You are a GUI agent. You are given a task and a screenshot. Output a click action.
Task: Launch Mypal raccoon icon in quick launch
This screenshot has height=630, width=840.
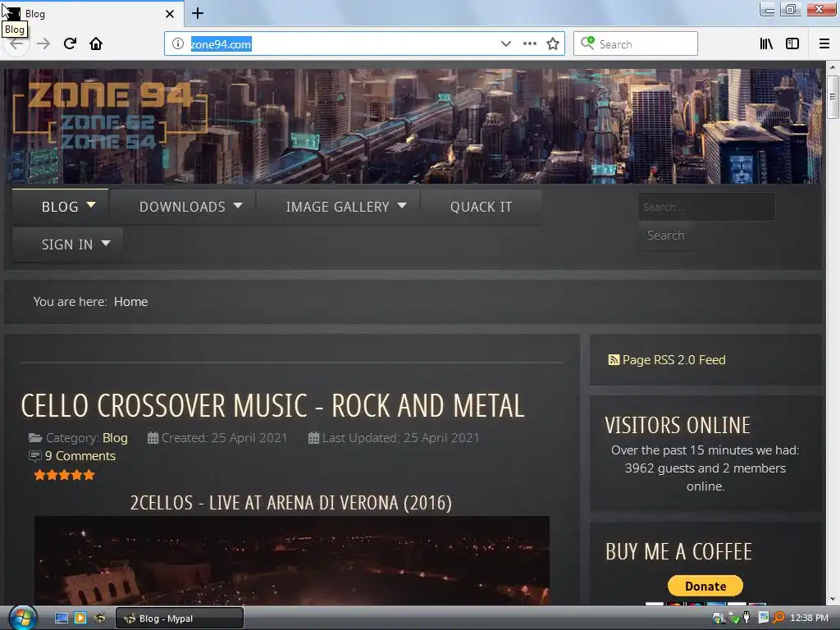tap(99, 619)
